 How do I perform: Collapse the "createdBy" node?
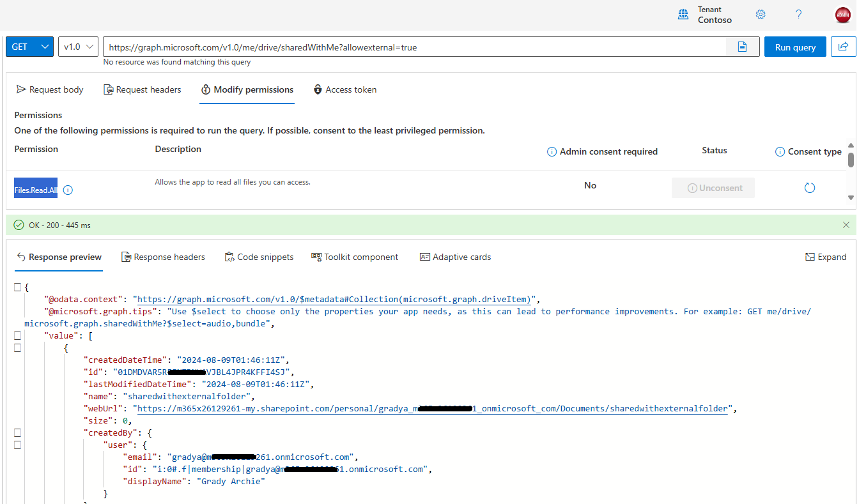(18, 433)
